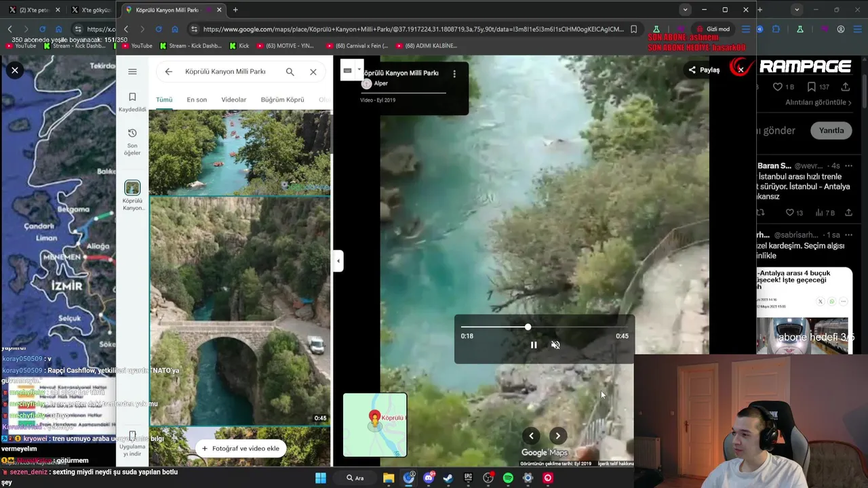Open OBS Studio from taskbar
The height and width of the screenshot is (488, 868).
click(488, 478)
